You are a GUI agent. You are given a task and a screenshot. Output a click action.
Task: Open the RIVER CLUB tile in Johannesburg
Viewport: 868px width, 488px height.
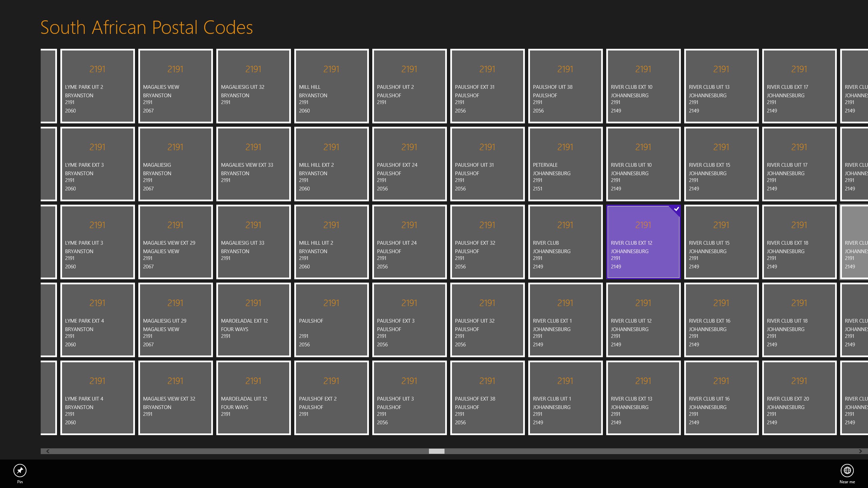tap(565, 242)
